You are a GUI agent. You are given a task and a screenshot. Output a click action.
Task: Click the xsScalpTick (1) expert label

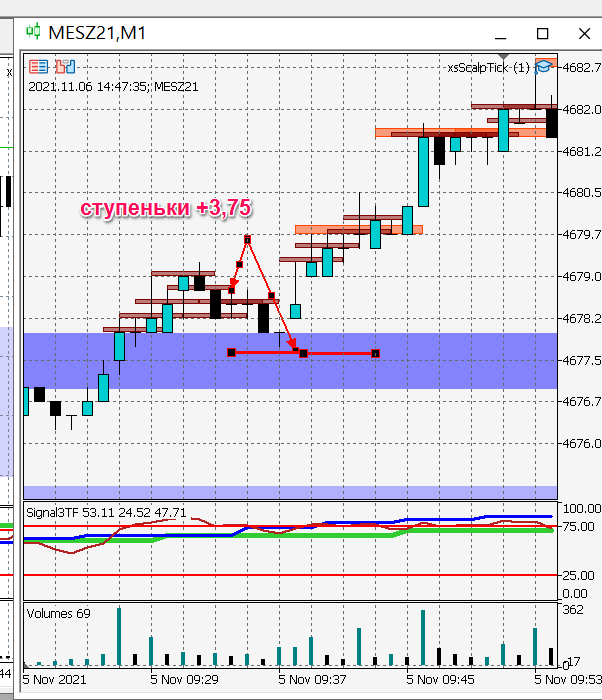[489, 68]
